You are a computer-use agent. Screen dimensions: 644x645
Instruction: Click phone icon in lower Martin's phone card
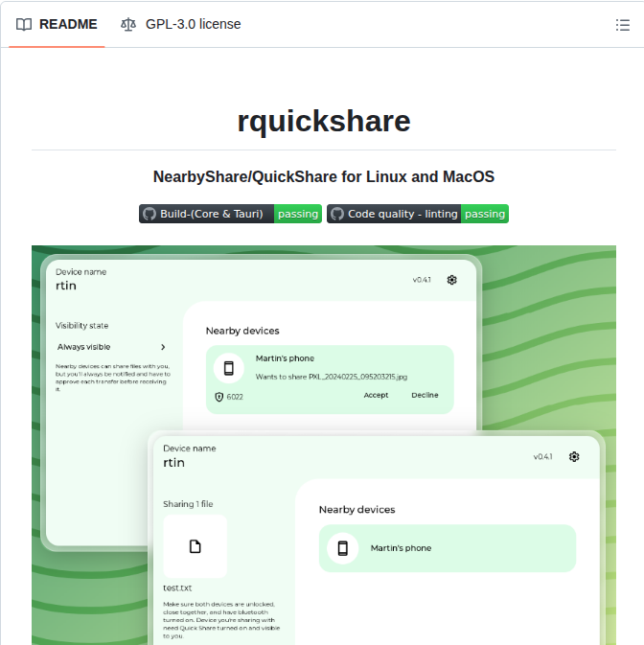pos(342,548)
